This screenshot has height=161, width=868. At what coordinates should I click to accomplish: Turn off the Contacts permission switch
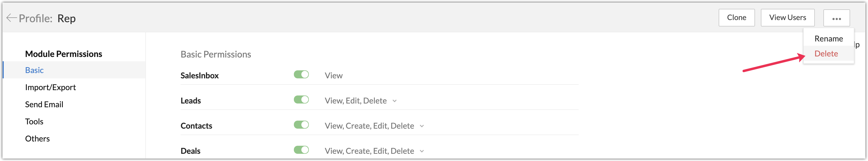[x=301, y=125]
